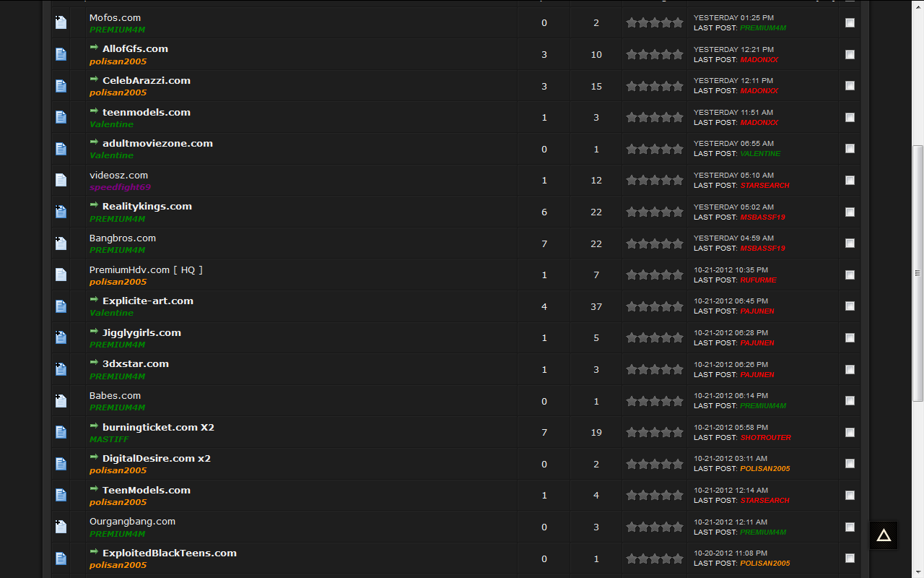
Task: Open the 3dxstar.com thread
Action: 136,363
